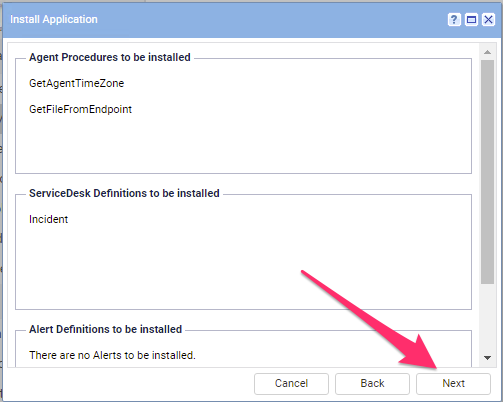Select the Incident service desk definition
Viewport: 503px width, 402px height.
tap(48, 219)
